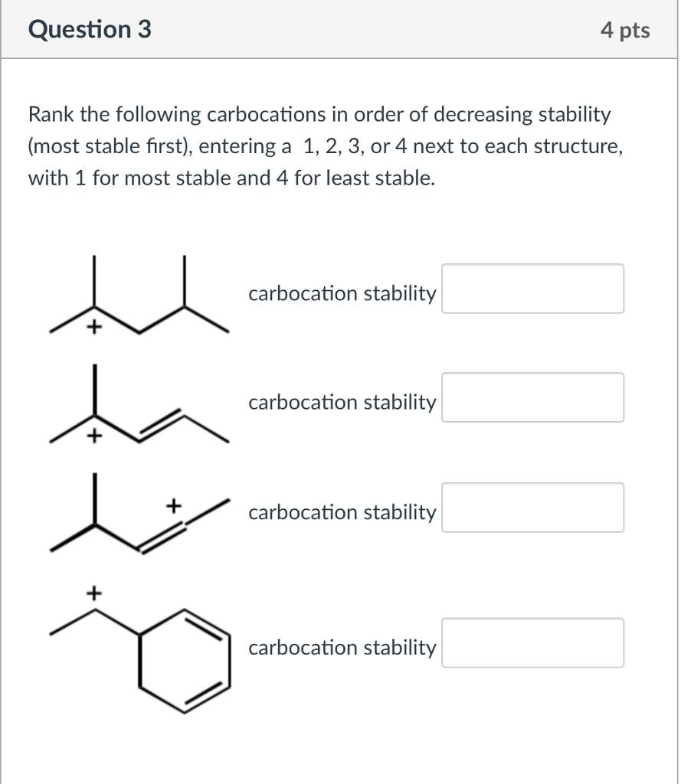Select the allylic carbocation structure
Image resolution: width=681 pixels, height=784 pixels.
(138, 406)
